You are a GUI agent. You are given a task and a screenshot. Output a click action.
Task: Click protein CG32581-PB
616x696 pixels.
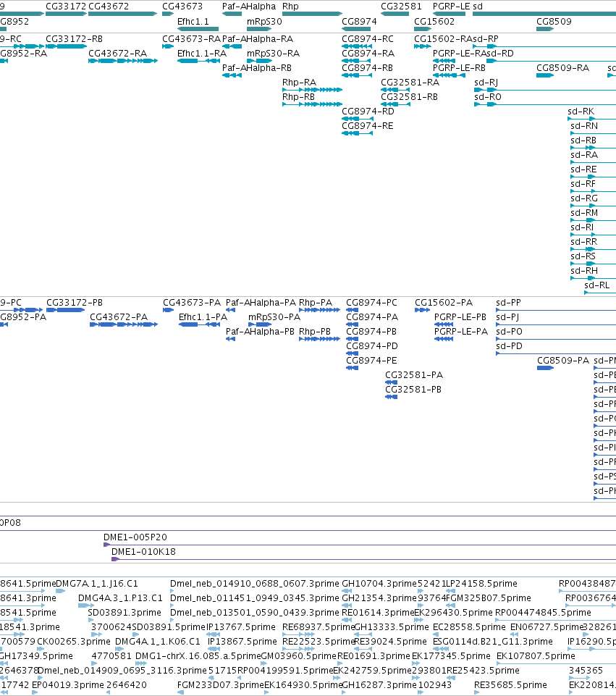coord(413,390)
